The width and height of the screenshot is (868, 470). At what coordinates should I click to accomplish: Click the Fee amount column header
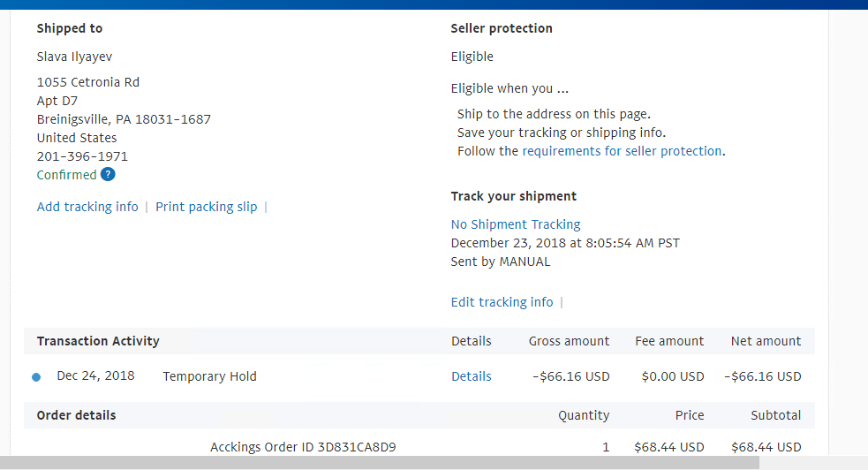point(669,341)
